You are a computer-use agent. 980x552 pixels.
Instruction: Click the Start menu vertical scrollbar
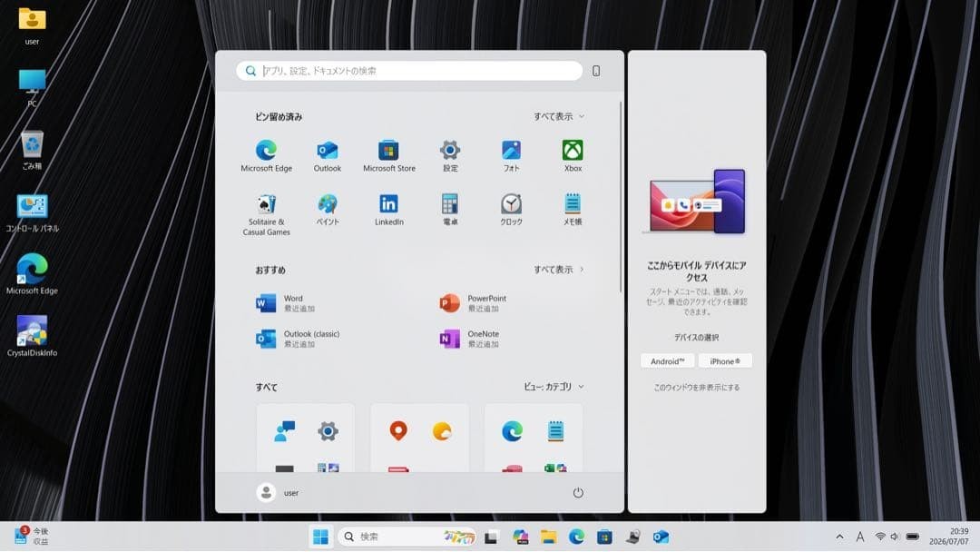621,197
